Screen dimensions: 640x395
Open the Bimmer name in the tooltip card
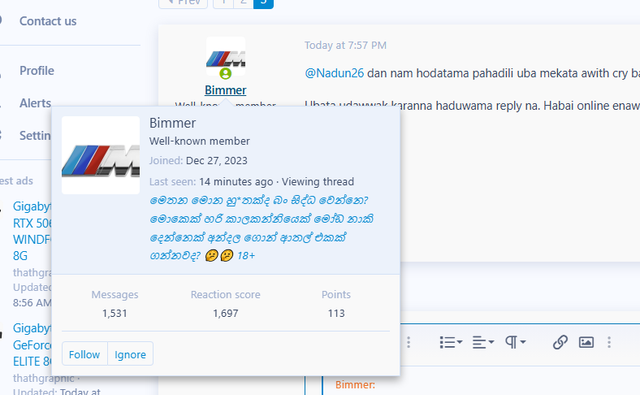172,123
